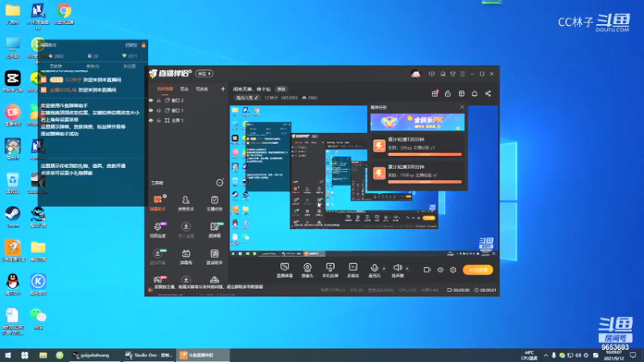The width and height of the screenshot is (644, 362).
Task: Click the live preview canvas
Action: (364, 180)
